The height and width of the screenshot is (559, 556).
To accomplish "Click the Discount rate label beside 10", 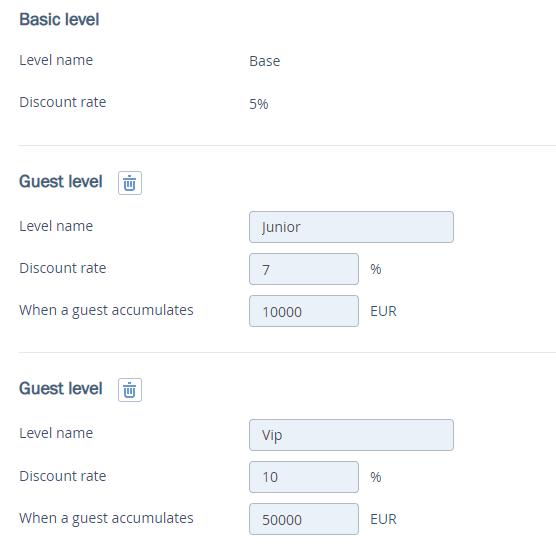I will (63, 476).
